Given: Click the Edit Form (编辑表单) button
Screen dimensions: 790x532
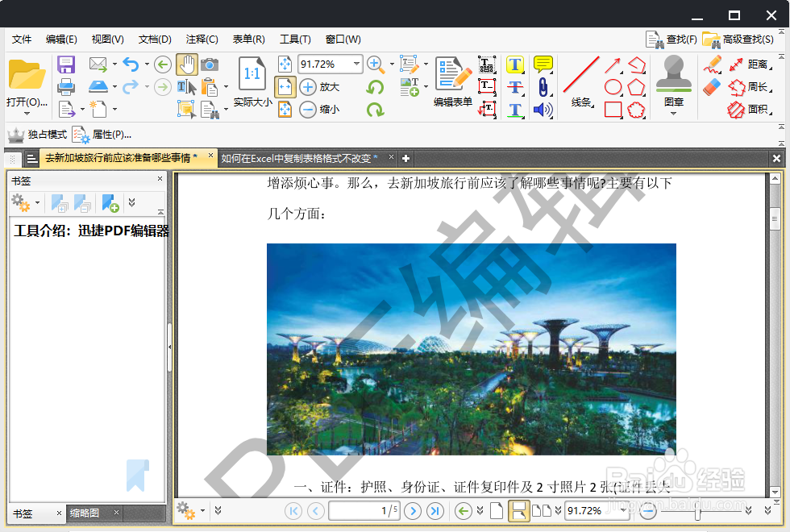Looking at the screenshot, I should pos(453,81).
